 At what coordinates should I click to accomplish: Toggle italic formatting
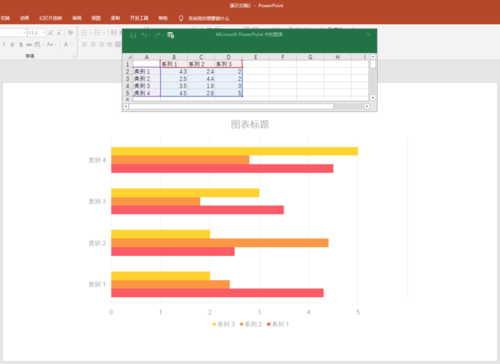pos(4,44)
